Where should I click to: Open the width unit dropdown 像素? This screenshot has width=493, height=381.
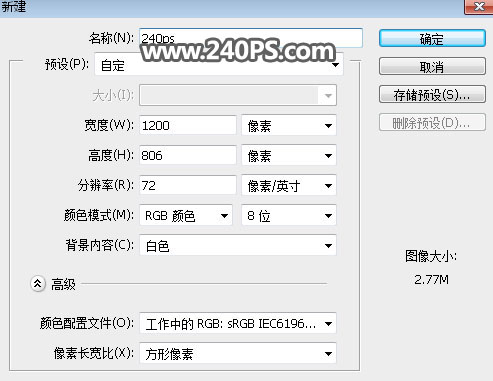[x=289, y=125]
